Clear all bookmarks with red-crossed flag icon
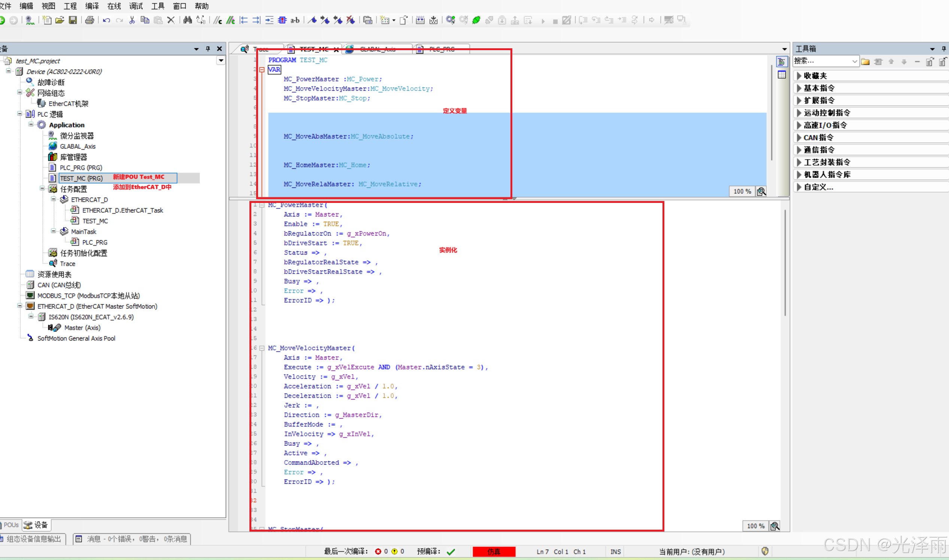Screen dimensions: 949x560 [351, 20]
